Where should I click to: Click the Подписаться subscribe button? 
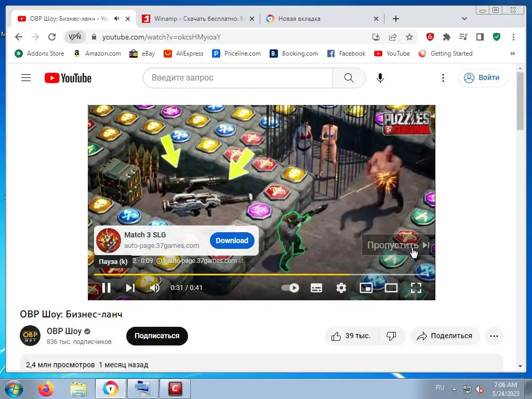[157, 336]
